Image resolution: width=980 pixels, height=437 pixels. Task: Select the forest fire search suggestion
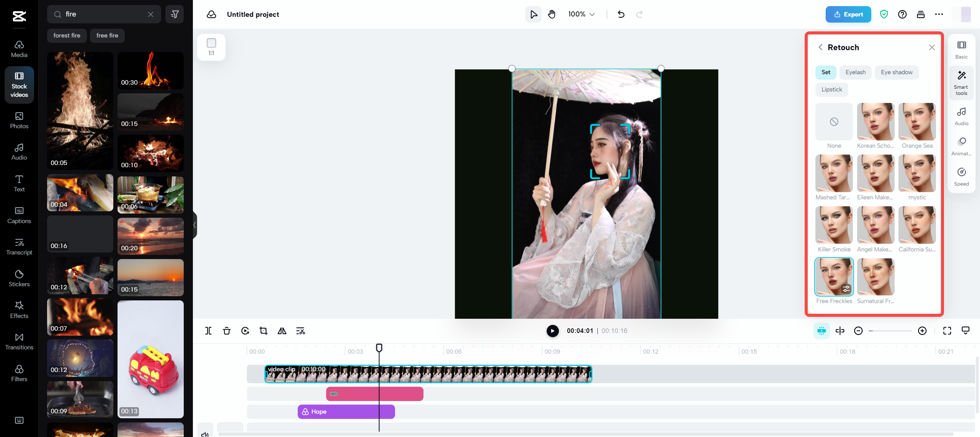(67, 35)
